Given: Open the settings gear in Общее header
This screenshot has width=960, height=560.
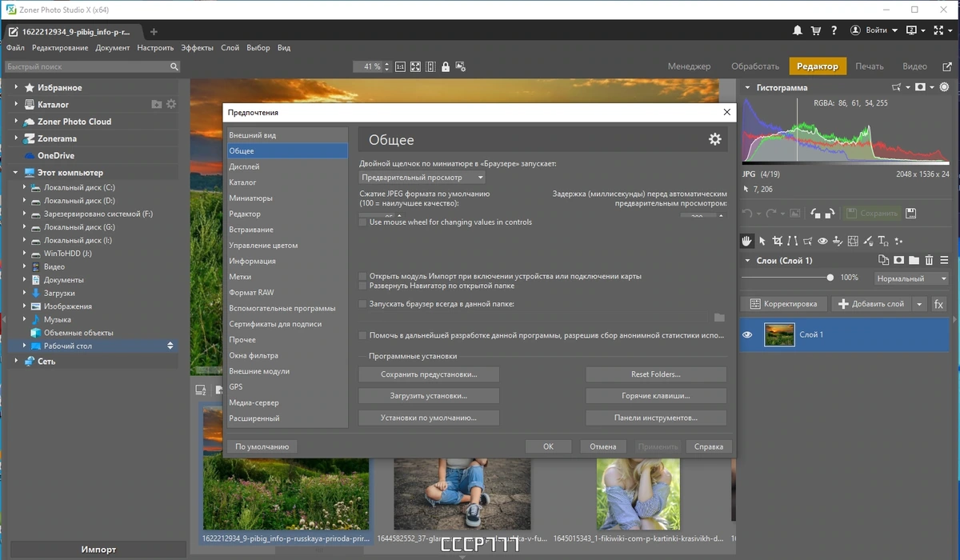Looking at the screenshot, I should (715, 139).
